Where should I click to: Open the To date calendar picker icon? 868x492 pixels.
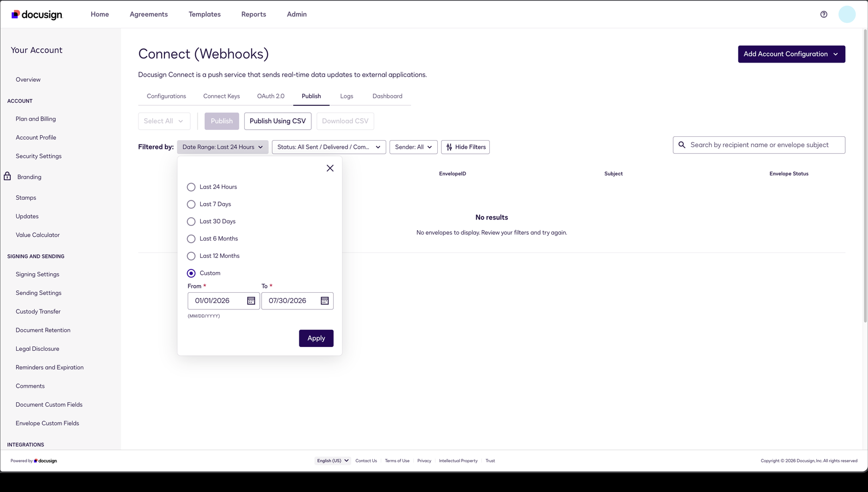[324, 301]
